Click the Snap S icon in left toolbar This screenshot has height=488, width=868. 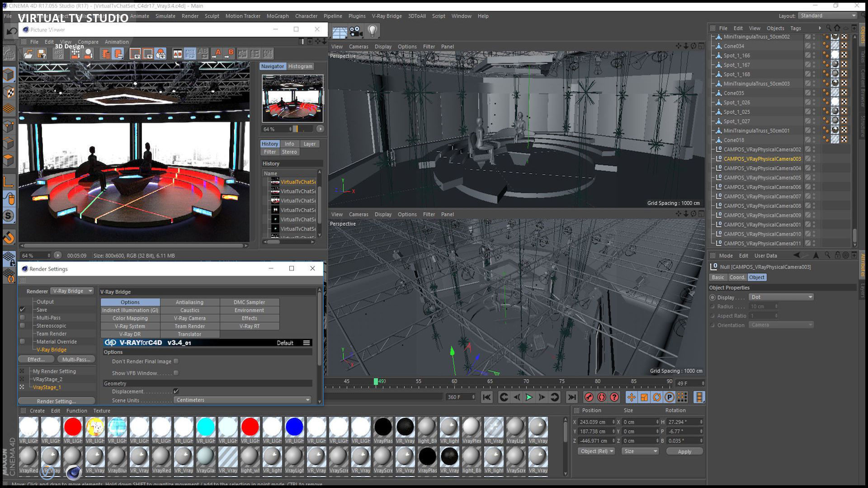point(9,216)
